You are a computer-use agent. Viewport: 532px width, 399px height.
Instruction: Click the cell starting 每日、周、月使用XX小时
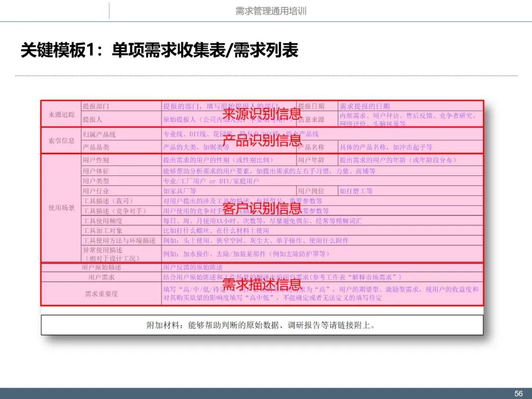(322, 221)
